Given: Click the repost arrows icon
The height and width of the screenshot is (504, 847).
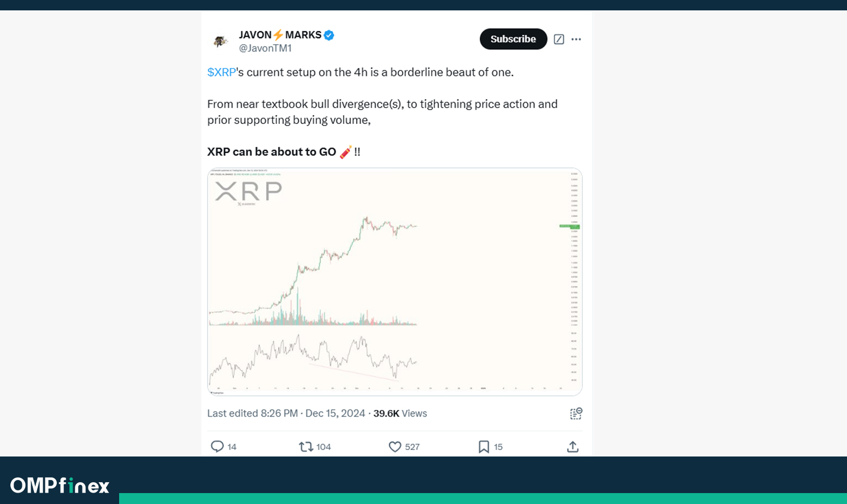Looking at the screenshot, I should point(305,447).
